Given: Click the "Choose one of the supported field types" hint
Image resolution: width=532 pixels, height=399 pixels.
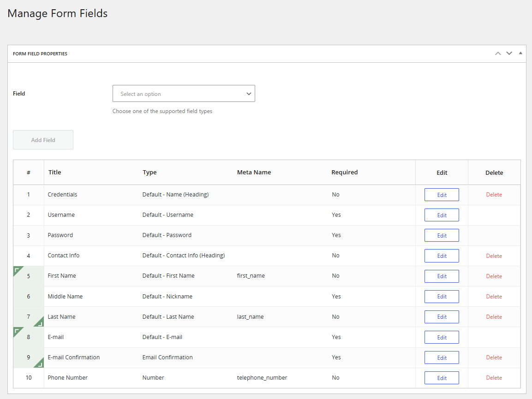Looking at the screenshot, I should coord(162,111).
